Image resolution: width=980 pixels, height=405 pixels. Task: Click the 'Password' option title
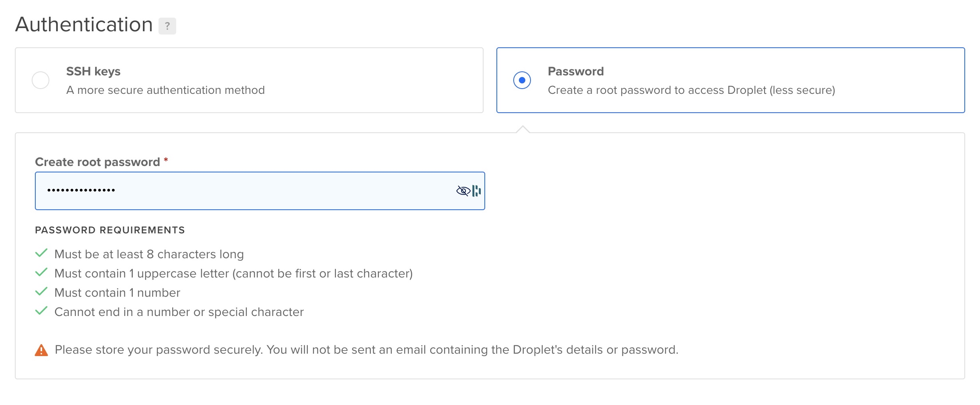coord(575,71)
